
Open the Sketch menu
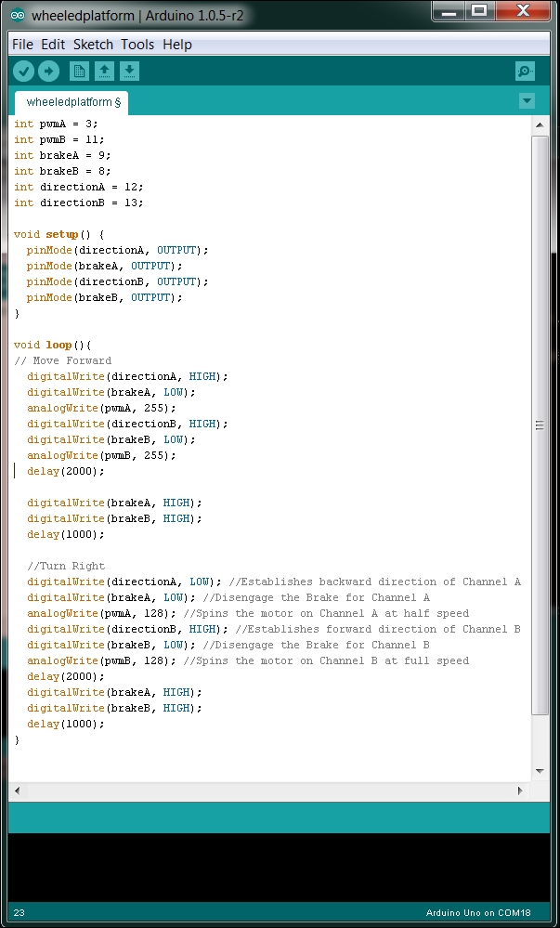pyautogui.click(x=93, y=45)
